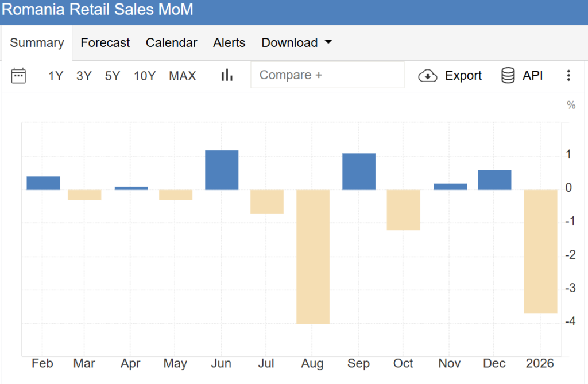Go to the Summary tab
Screen dimensions: 588x384
pos(37,43)
